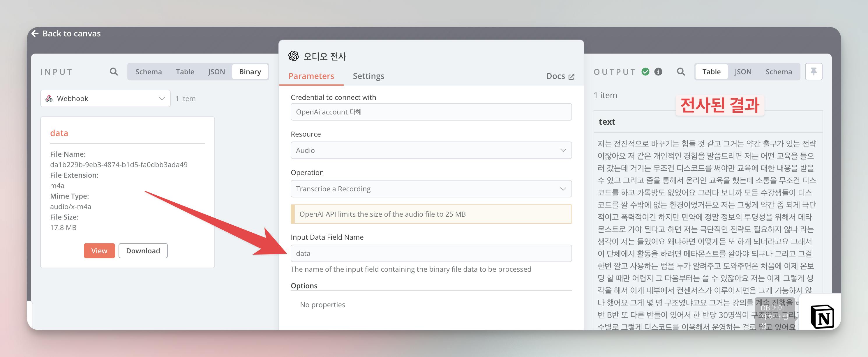The image size is (868, 357).
Task: Click the input 1 item count
Action: [x=185, y=98]
